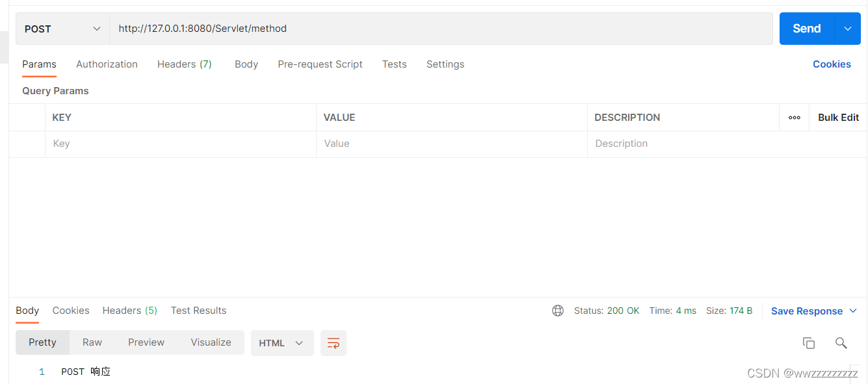Open the request Headers (7) tab
The image size is (868, 384).
pos(185,64)
